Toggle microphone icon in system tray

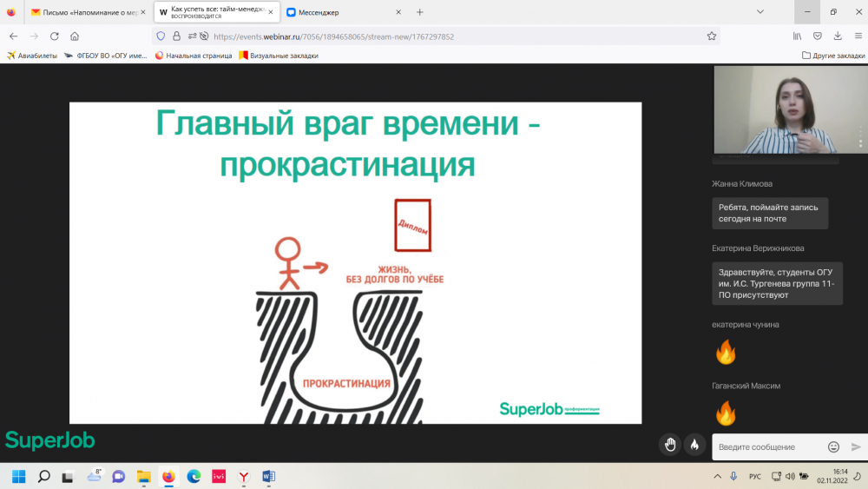(x=733, y=476)
